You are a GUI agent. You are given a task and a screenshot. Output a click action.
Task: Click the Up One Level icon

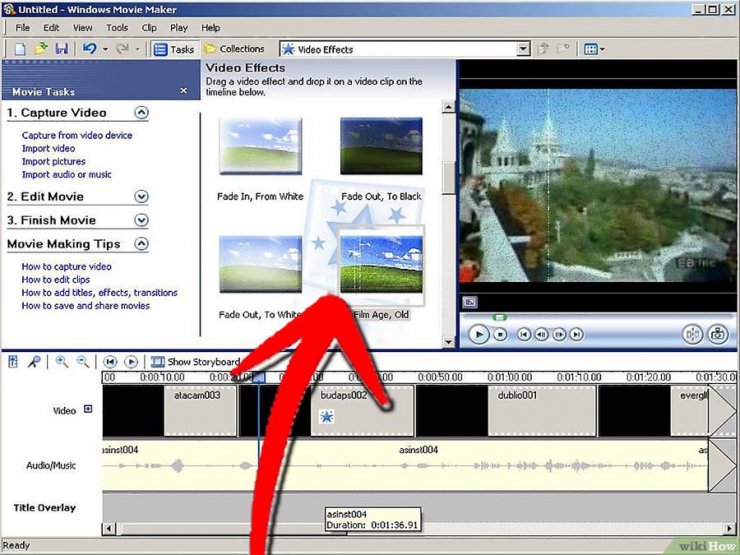543,49
